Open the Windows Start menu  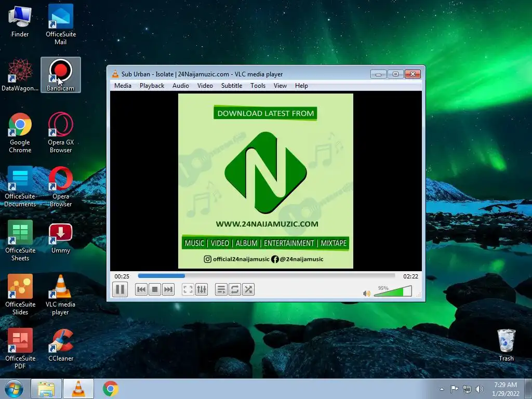pos(14,389)
